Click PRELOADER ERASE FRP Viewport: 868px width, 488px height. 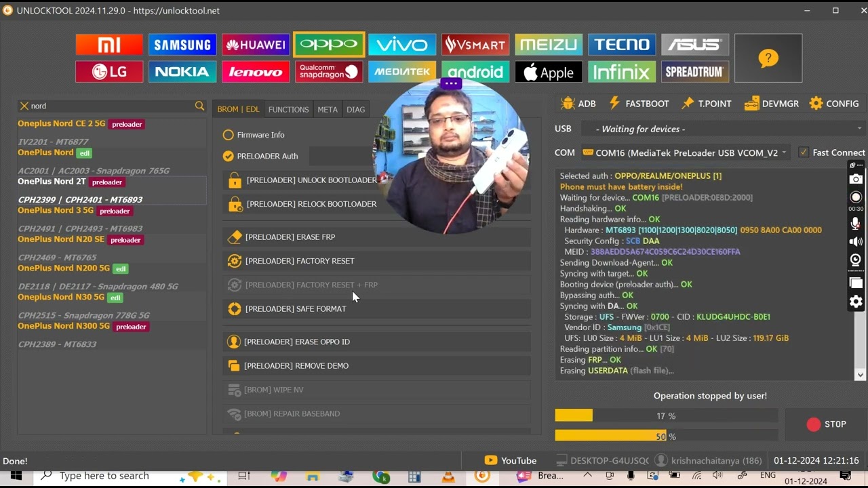[x=376, y=237]
